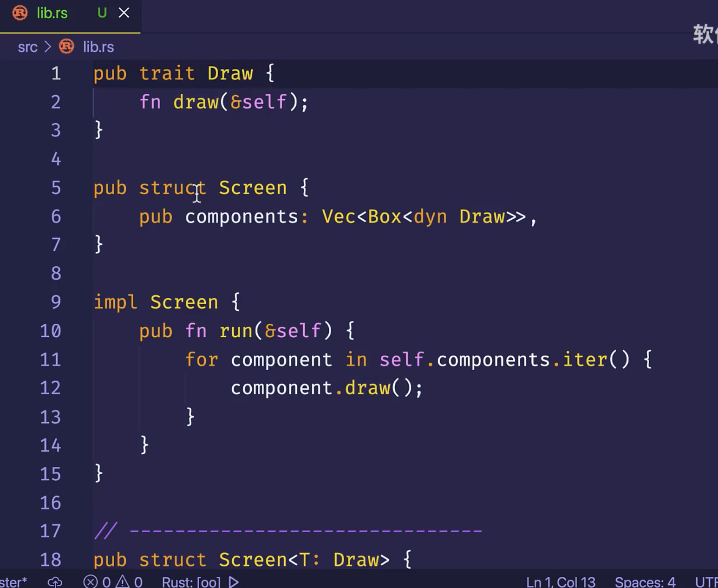Click the Rust file icon in the lib.rs tab

20,13
